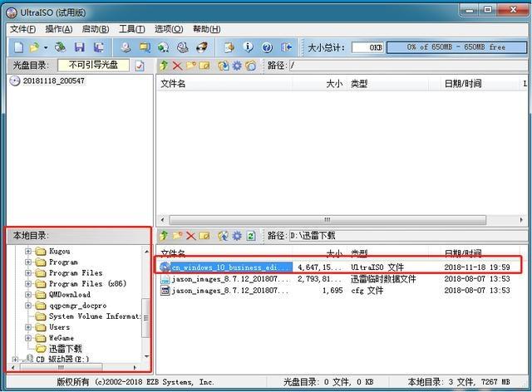Click the 0% of 650MB capacity bar
This screenshot has height=392, width=532.
[x=456, y=47]
